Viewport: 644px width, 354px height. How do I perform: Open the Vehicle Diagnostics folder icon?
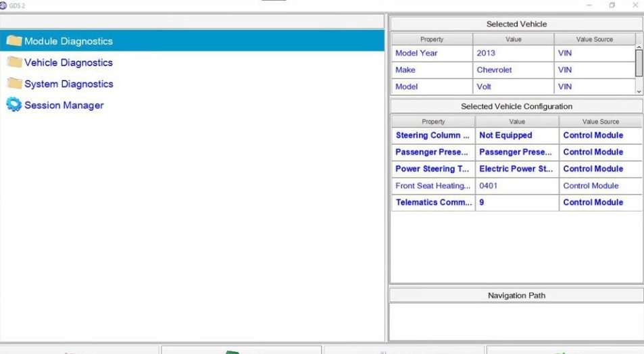(14, 62)
